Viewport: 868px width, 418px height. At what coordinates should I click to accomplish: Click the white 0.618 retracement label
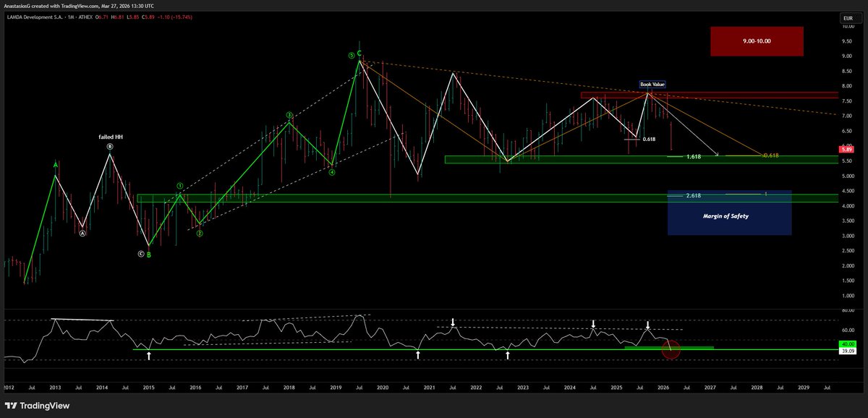coord(649,139)
